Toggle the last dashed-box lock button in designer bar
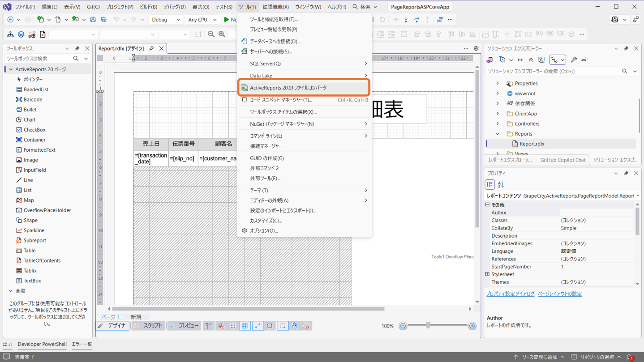Image resolution: width=644 pixels, height=362 pixels. 306,326
